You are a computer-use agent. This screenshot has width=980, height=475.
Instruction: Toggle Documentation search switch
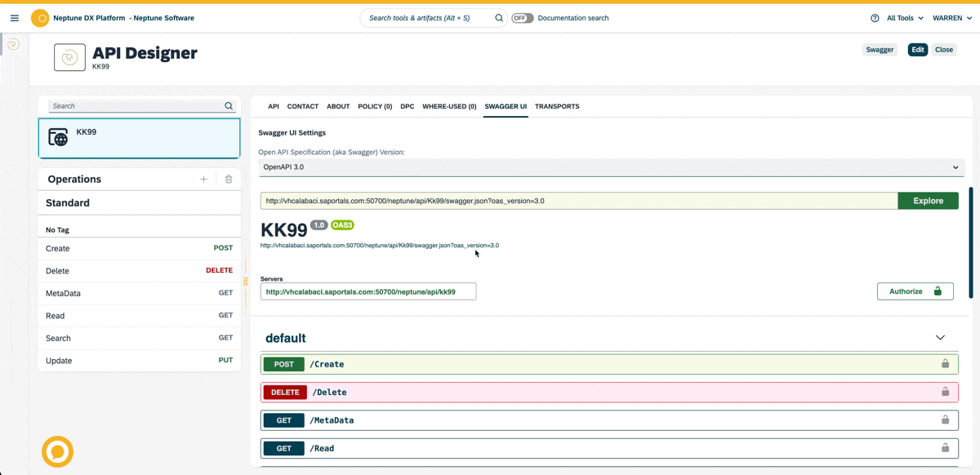click(x=523, y=18)
